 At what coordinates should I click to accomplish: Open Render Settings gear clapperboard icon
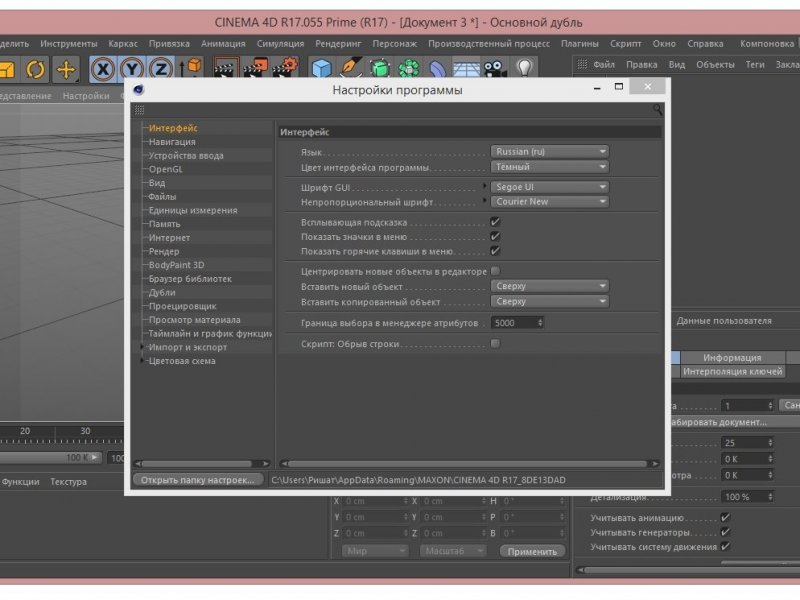pyautogui.click(x=285, y=69)
